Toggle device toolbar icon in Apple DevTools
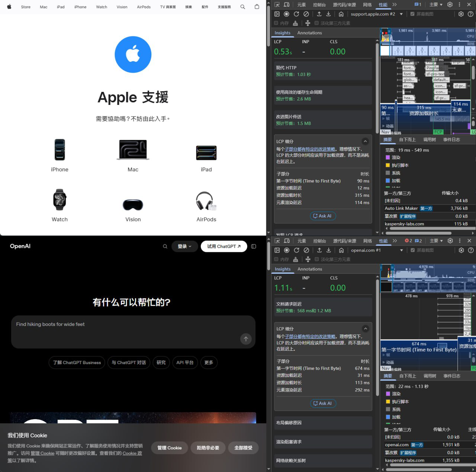Screen dimensions: 476x472 point(287,4)
